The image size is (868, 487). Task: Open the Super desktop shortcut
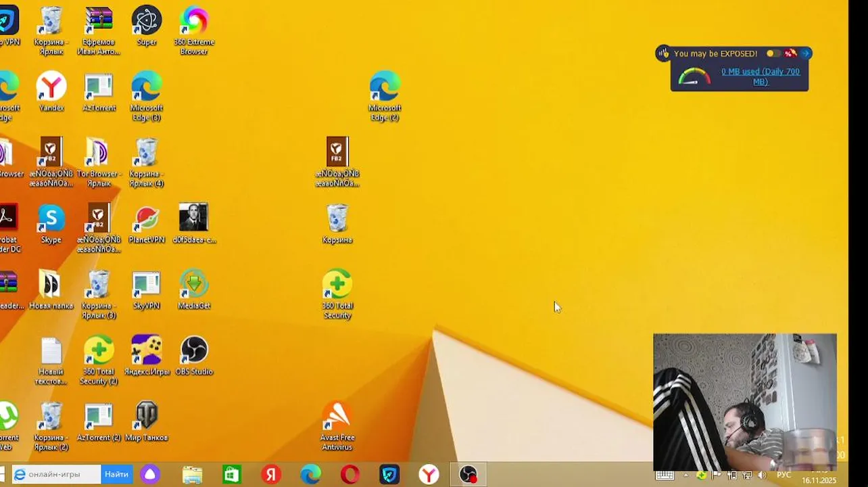[147, 27]
